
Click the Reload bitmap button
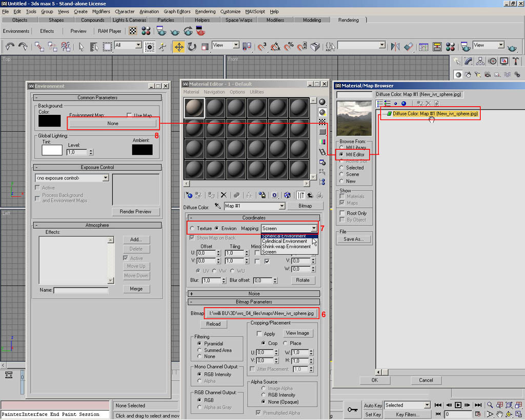pos(213,324)
